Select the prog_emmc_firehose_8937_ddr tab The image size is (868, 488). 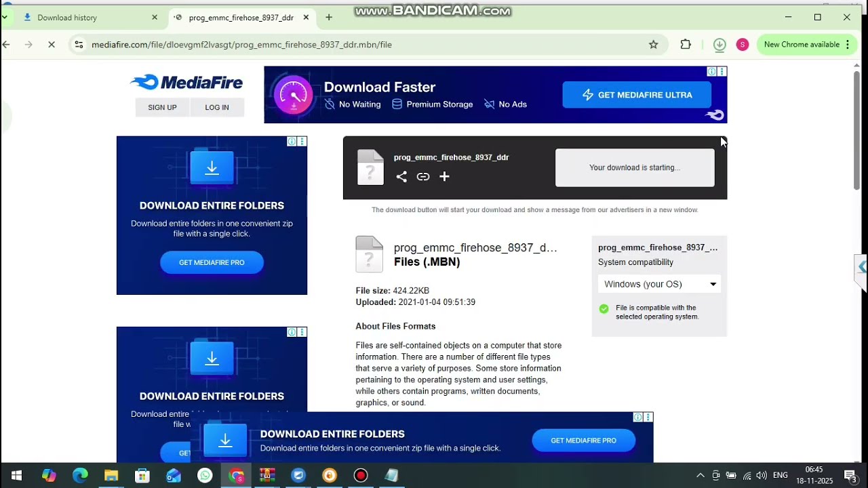click(241, 18)
